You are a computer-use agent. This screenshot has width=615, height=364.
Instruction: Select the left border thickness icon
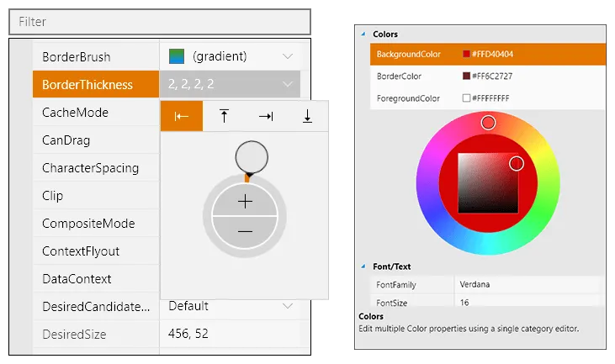pos(182,116)
